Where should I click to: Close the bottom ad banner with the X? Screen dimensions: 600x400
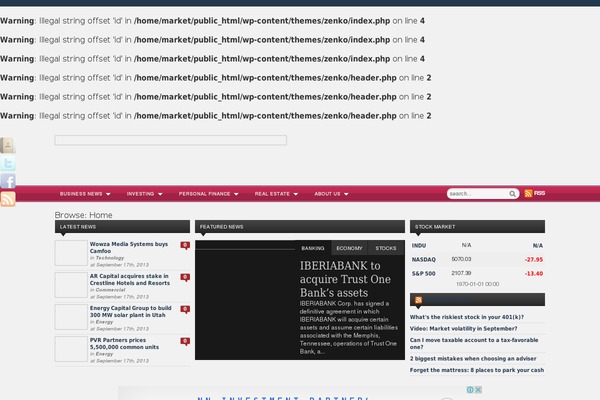pyautogui.click(x=478, y=390)
